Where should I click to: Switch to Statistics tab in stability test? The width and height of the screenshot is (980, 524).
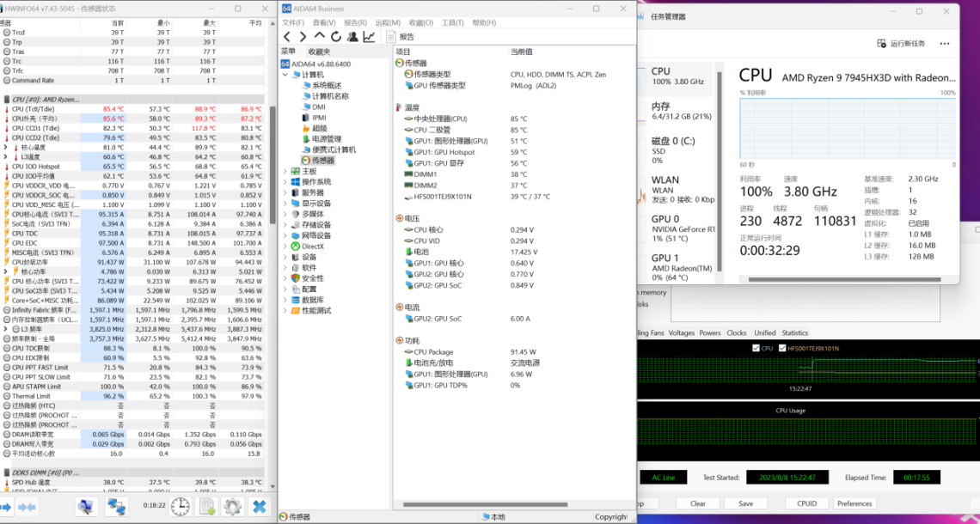pos(794,333)
